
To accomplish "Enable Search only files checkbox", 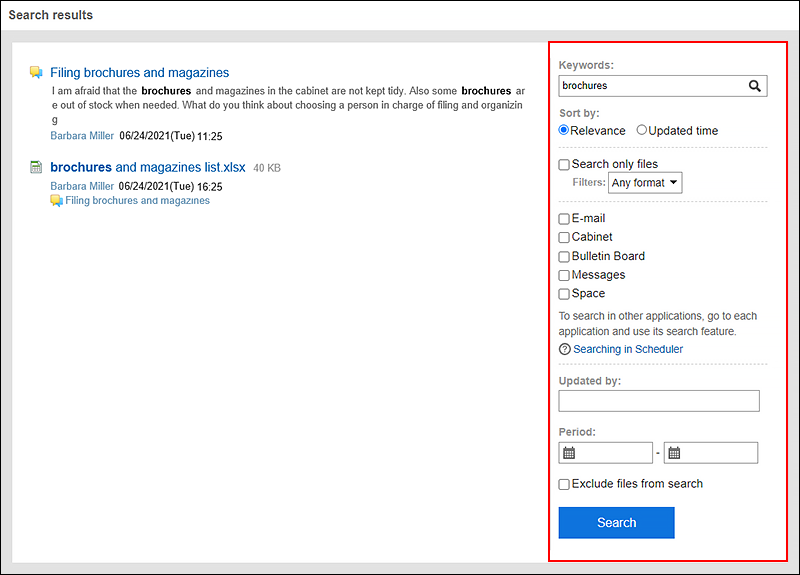I will [564, 164].
